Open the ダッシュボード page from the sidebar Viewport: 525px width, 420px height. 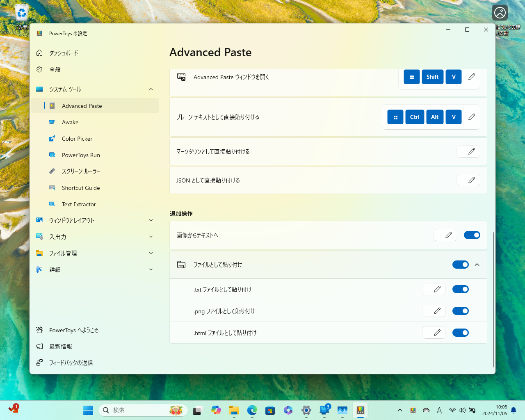(95, 53)
